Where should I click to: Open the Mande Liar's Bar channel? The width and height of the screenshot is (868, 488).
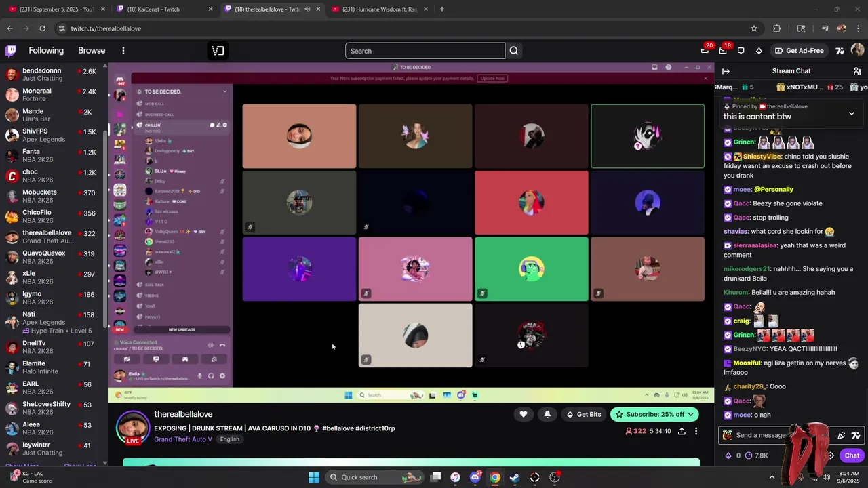[53, 115]
